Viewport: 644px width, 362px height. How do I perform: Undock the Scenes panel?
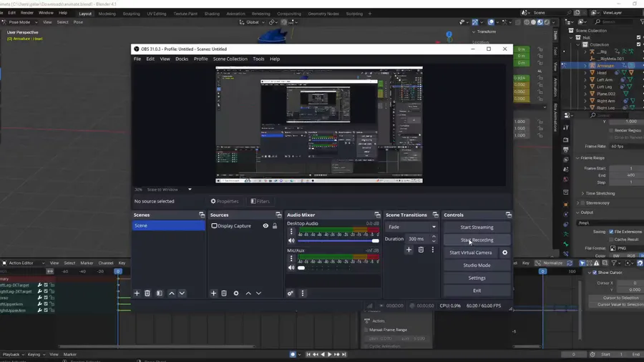point(202,215)
